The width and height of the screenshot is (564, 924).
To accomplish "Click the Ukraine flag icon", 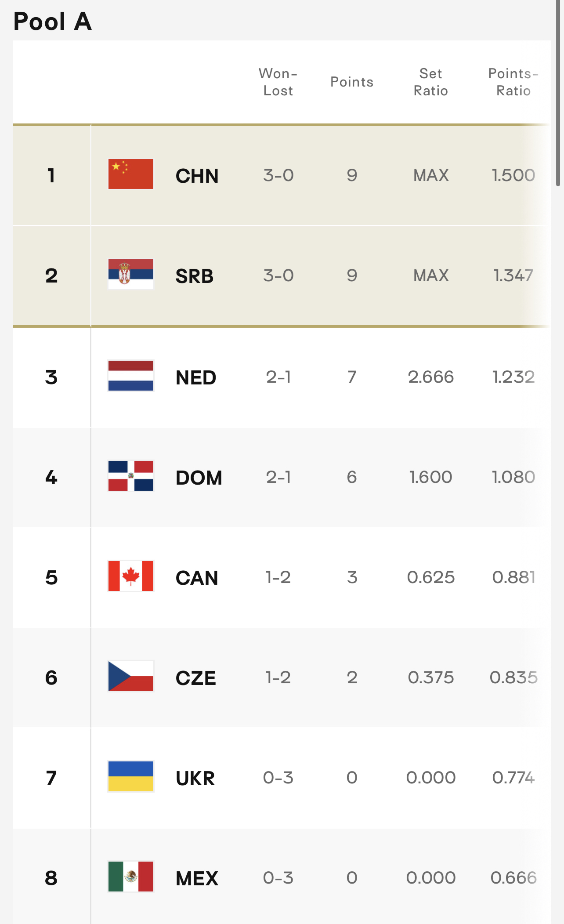I will [131, 777].
